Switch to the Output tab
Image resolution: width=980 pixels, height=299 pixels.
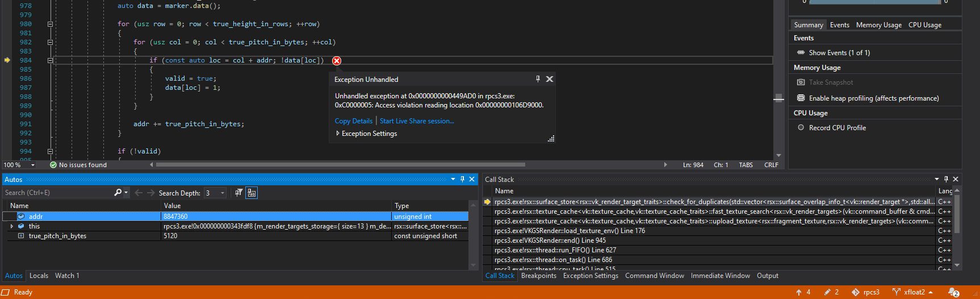pyautogui.click(x=768, y=276)
